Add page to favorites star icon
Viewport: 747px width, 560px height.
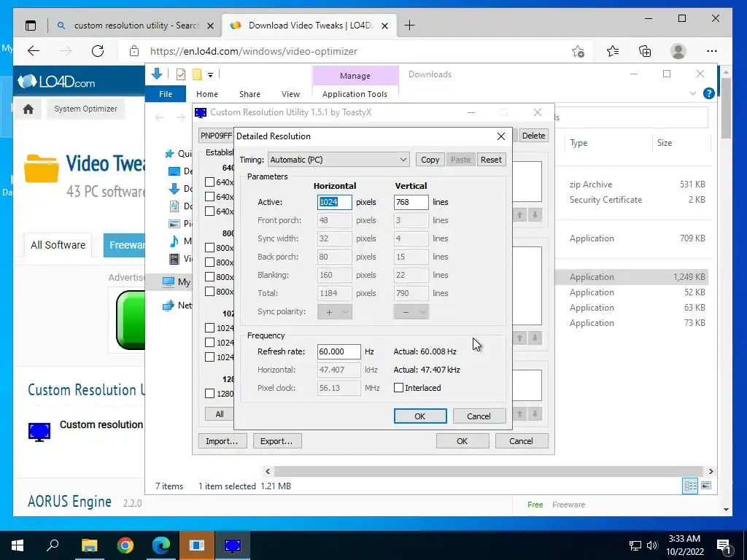tap(578, 52)
